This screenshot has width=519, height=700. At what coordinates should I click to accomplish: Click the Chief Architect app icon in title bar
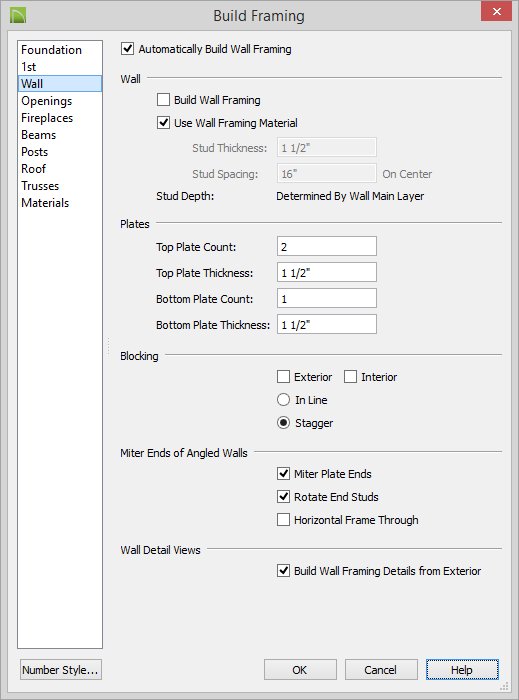pos(18,15)
